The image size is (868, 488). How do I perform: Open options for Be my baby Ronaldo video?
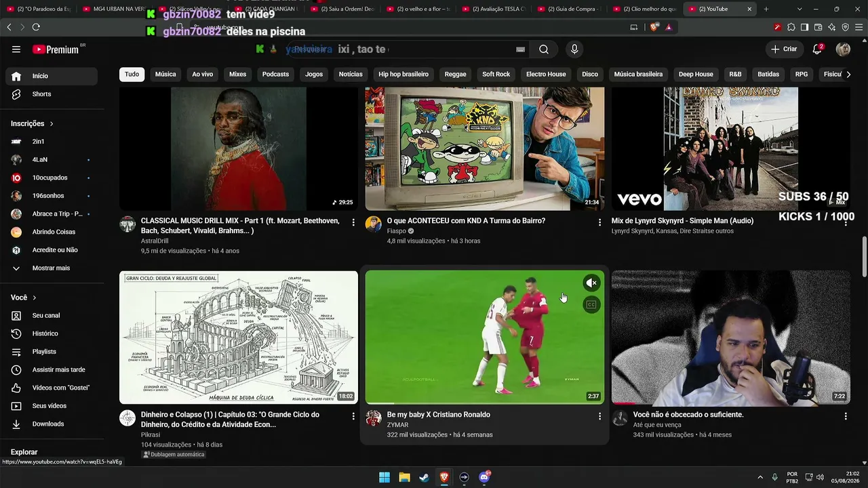tap(599, 415)
